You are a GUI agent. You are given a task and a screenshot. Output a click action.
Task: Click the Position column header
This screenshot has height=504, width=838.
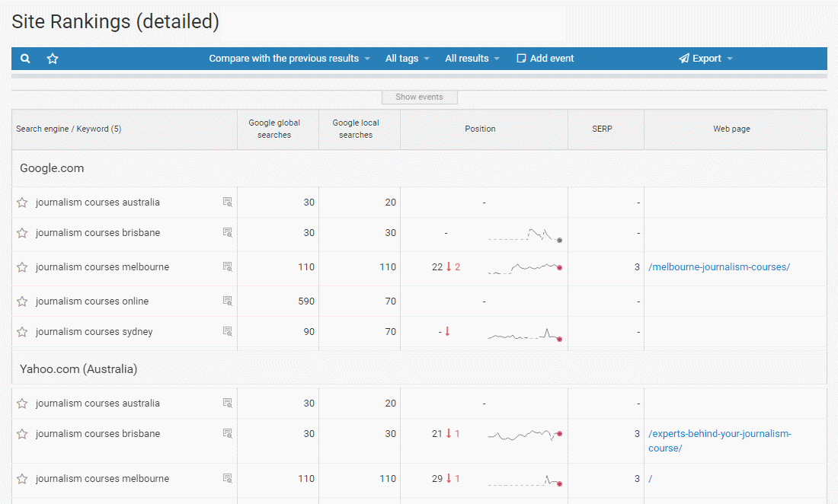click(480, 129)
